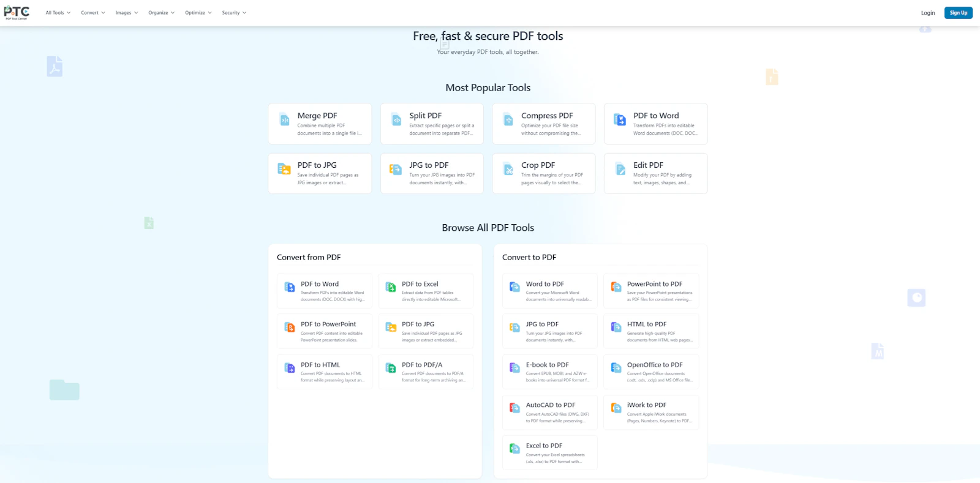Click 'Your everyday PDF tools' subtitle
980x483 pixels.
coord(488,52)
